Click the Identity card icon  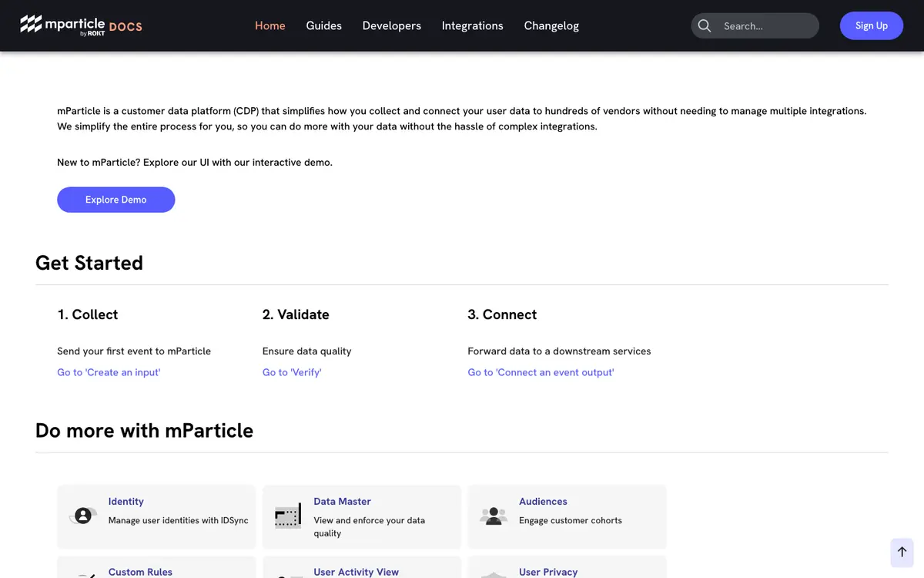click(83, 516)
